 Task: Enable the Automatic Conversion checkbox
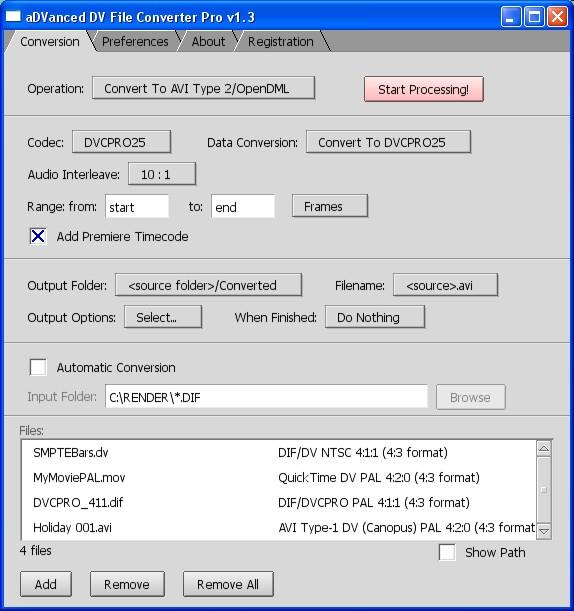coord(38,367)
